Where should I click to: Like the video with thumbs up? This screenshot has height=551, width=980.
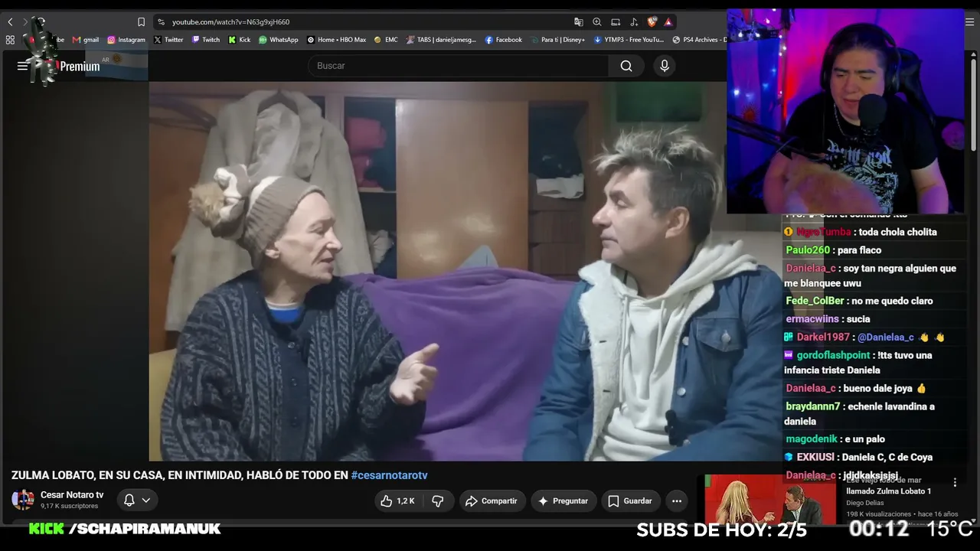tap(398, 500)
